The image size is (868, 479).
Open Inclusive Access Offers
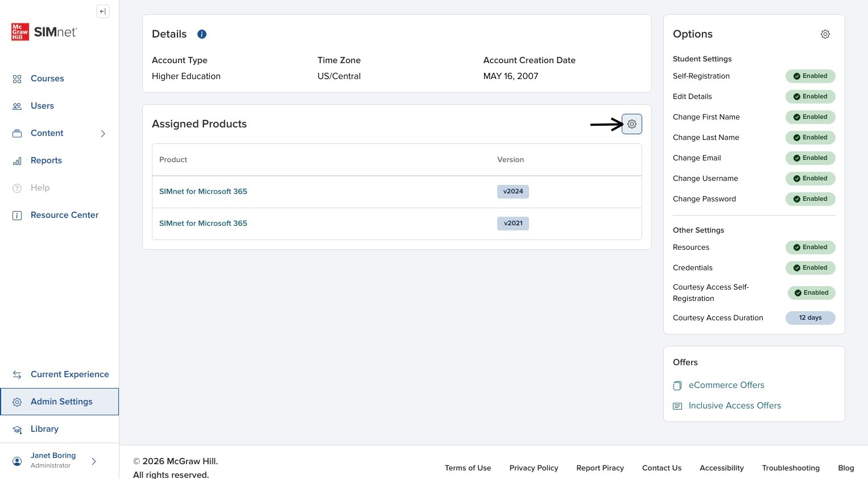click(734, 406)
